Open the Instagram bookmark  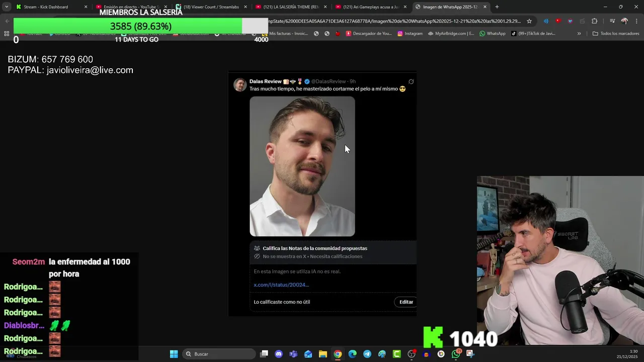tap(410, 34)
